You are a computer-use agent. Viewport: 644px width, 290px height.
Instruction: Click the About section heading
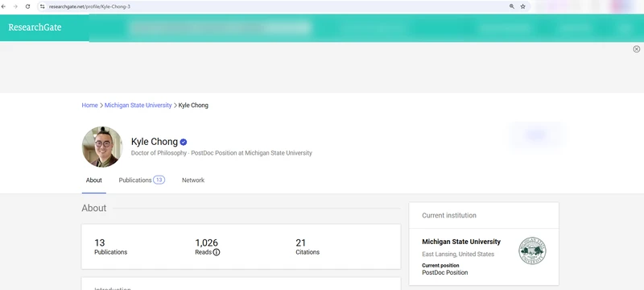point(94,208)
